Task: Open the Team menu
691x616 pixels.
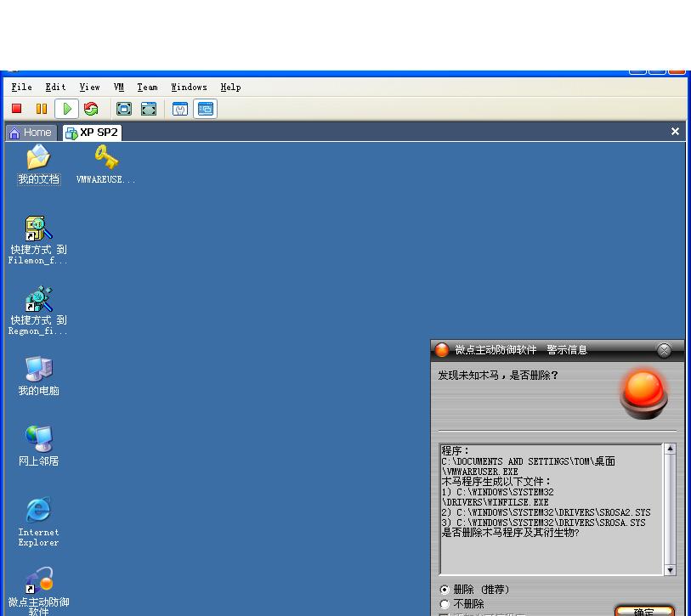Action: coord(147,87)
